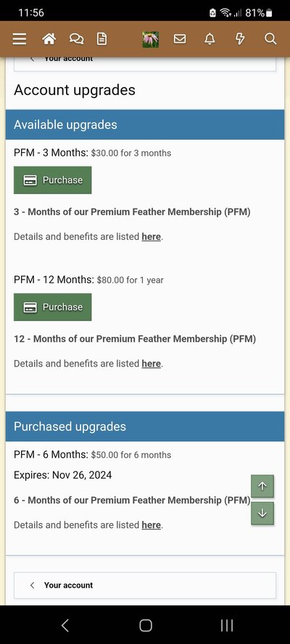The width and height of the screenshot is (290, 644).
Task: Open the conversations envelope icon
Action: [x=180, y=39]
